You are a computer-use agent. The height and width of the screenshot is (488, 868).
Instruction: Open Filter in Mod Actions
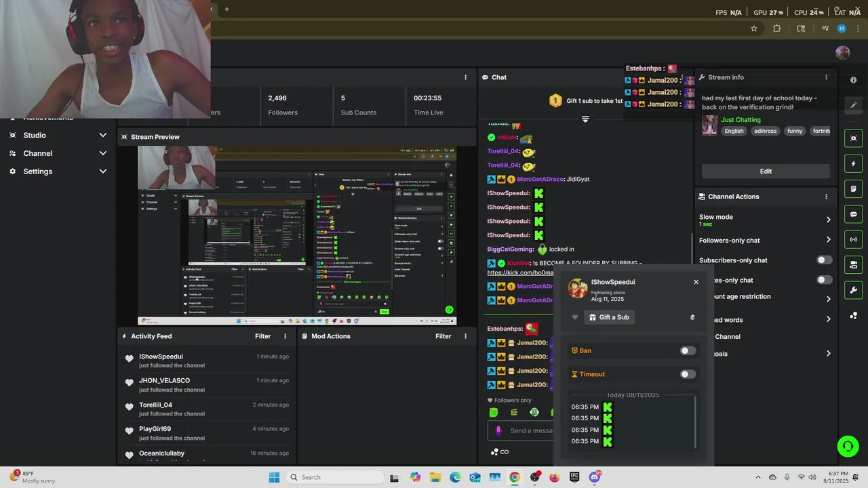point(443,336)
